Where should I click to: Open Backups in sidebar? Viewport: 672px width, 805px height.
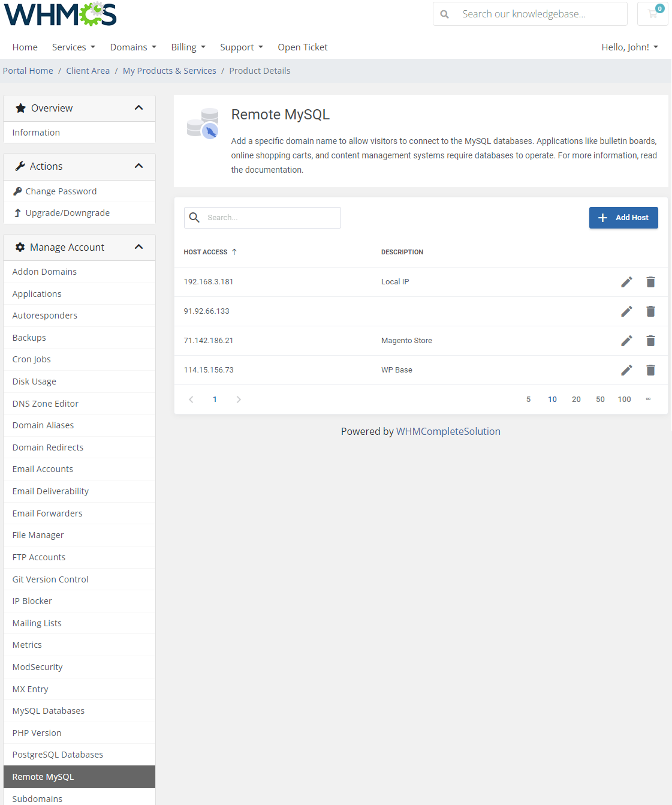79,338
